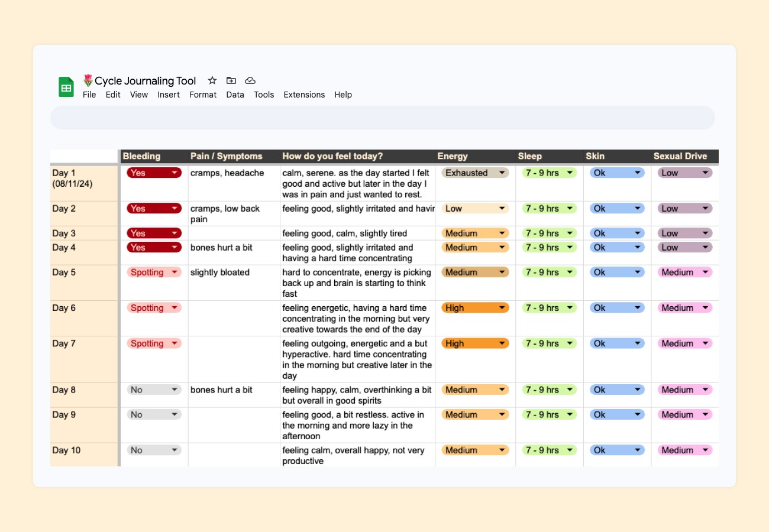The height and width of the screenshot is (532, 769).
Task: Open Day 9 Sleep dropdown
Action: click(x=550, y=414)
